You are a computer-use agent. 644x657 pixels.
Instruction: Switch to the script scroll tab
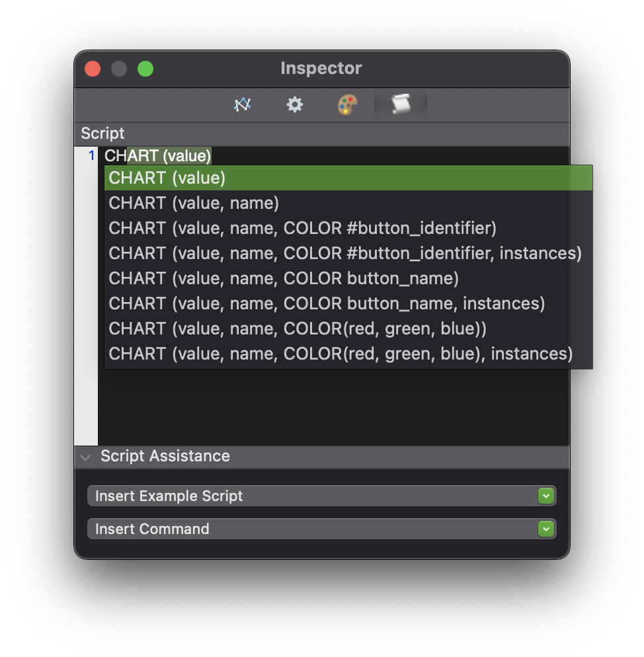pyautogui.click(x=400, y=104)
